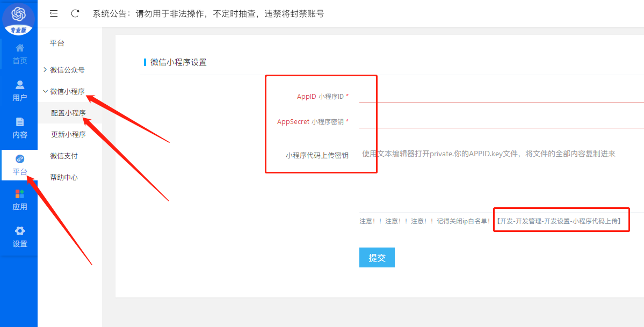Open the 内容 document icon
644x327 pixels.
coord(20,122)
